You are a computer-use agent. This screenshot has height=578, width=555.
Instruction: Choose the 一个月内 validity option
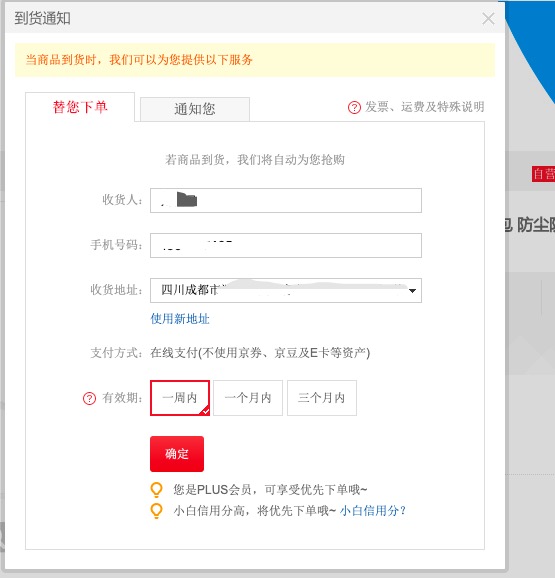[x=248, y=398]
